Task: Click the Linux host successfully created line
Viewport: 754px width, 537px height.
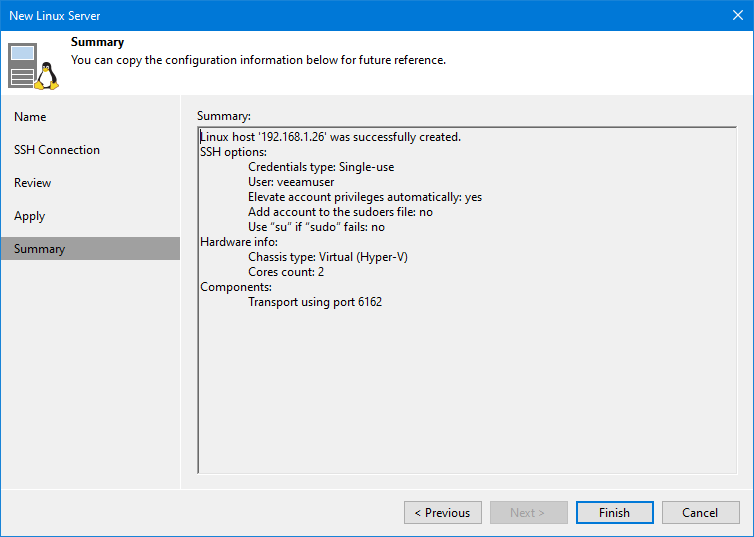Action: tap(330, 137)
